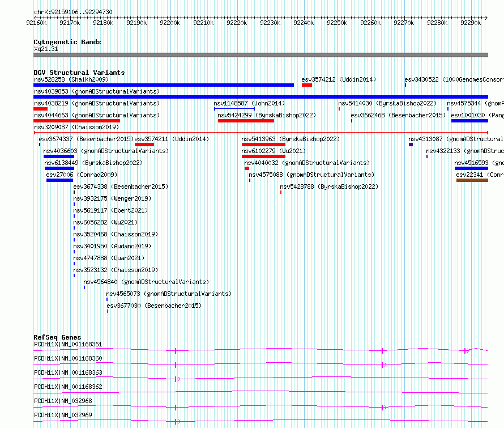Viewport: 504px width, 428px height.
Task: Open esv3430522 1000Genomes variant label
Action: click(454, 79)
